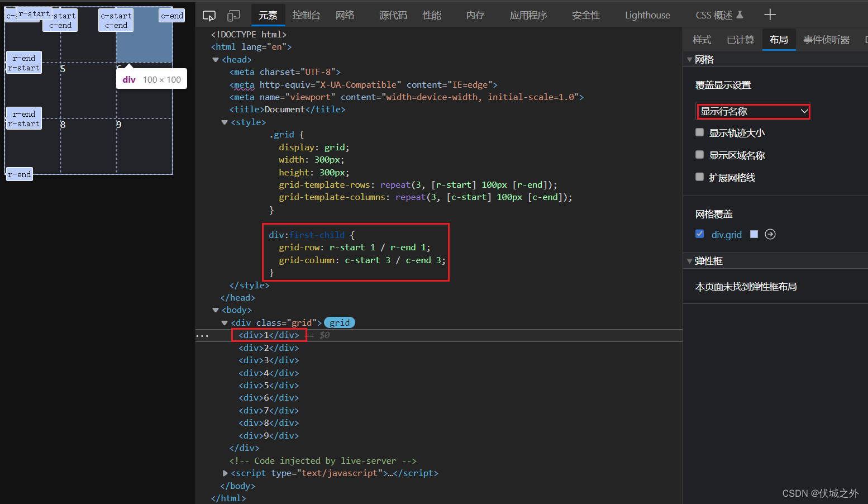Open the Lighthouse tab
Image resolution: width=868 pixels, height=504 pixels.
(647, 15)
